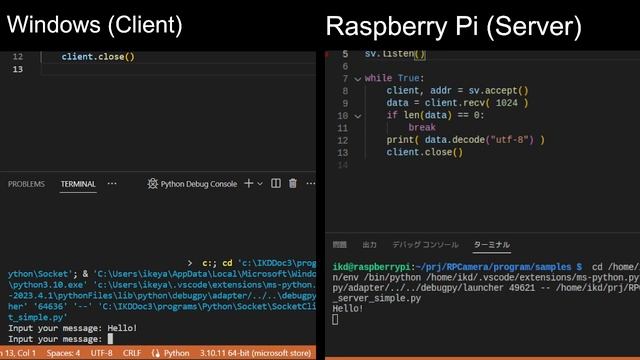The width and height of the screenshot is (640, 360).
Task: Show hidden panel tabs next to TERMINAL
Action: (x=112, y=184)
